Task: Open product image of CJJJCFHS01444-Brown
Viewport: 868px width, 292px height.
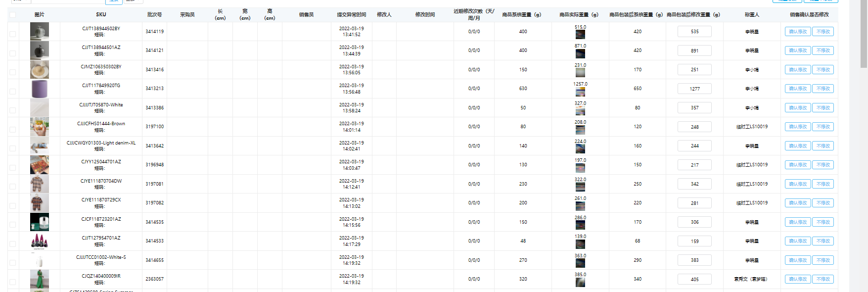Action: coord(40,127)
